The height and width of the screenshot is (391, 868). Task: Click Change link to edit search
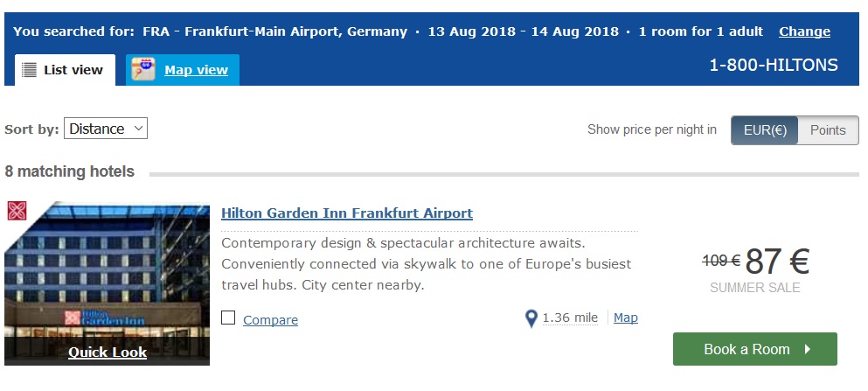pyautogui.click(x=804, y=31)
